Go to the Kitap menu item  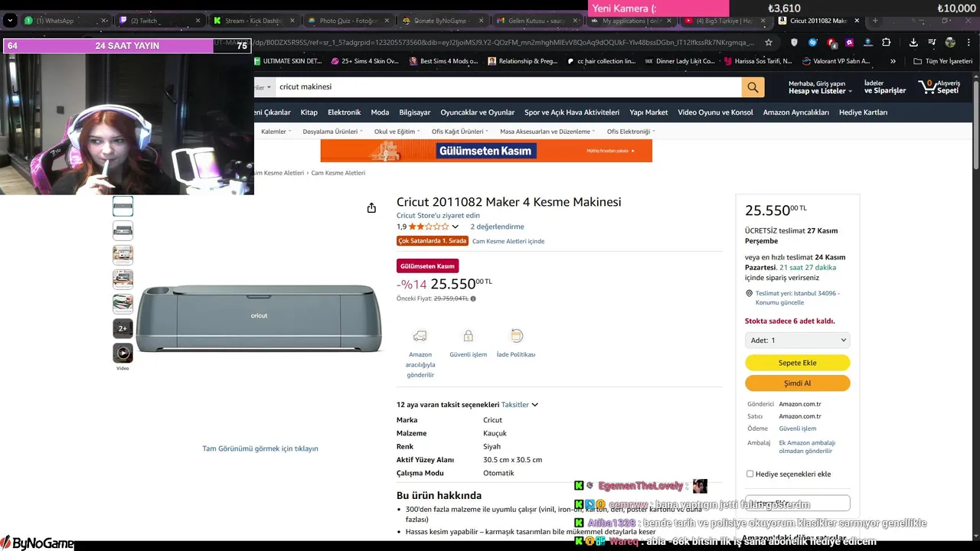[x=309, y=112]
